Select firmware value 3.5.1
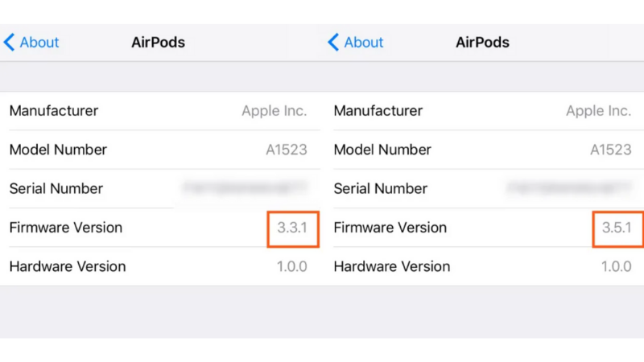The width and height of the screenshot is (644, 362). 617,228
